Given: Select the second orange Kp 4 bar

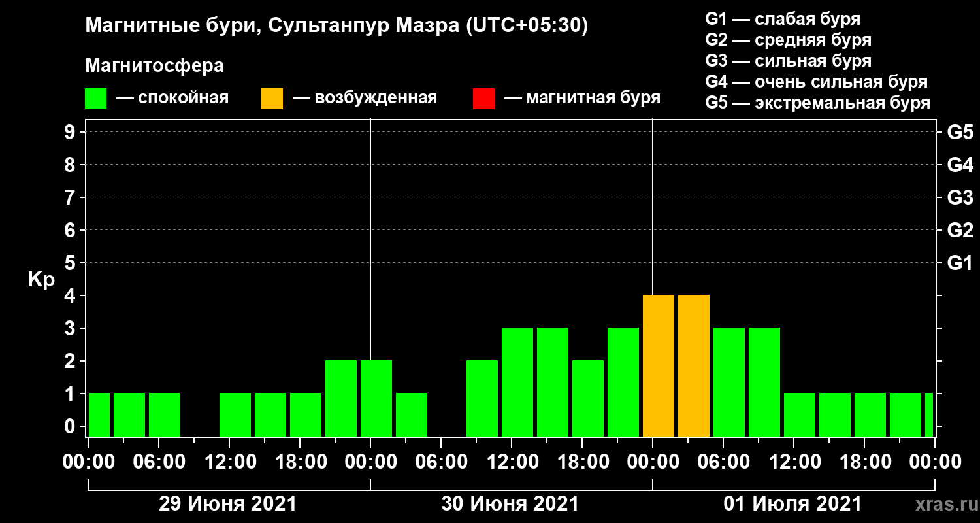Looking at the screenshot, I should pos(694,366).
